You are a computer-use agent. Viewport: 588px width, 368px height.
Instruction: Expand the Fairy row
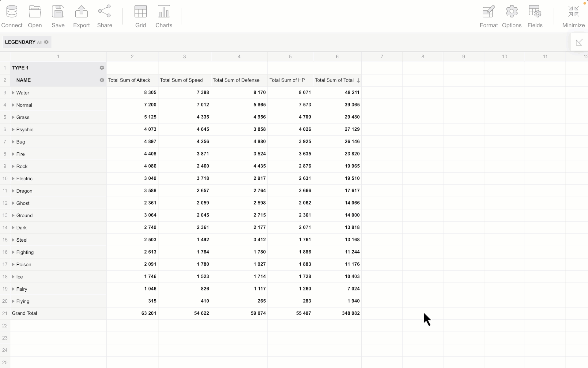point(13,289)
